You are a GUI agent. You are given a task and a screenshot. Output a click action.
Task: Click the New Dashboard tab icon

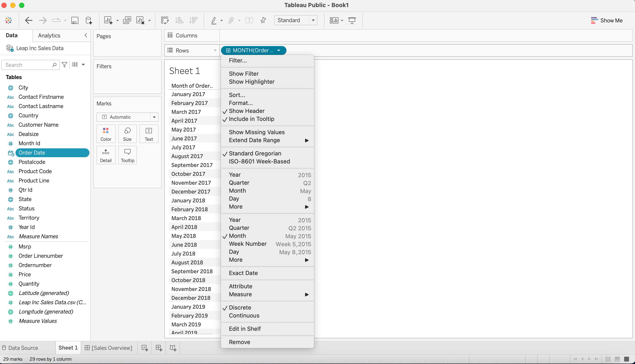point(159,348)
